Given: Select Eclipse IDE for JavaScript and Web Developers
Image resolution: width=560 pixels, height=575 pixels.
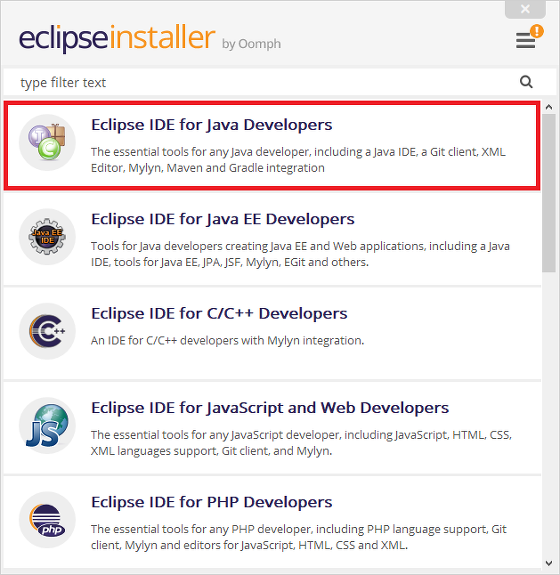Looking at the screenshot, I should 270,408.
